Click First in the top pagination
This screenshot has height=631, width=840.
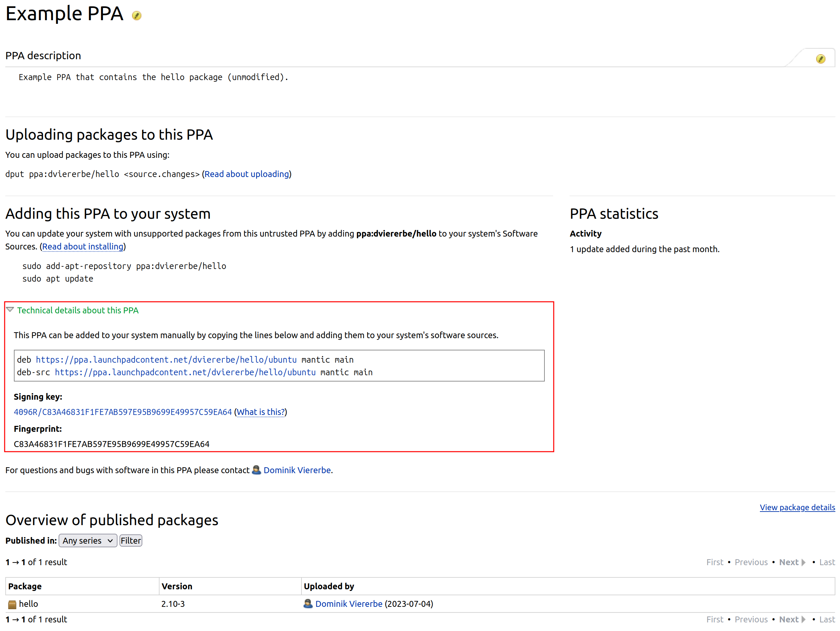click(x=715, y=562)
